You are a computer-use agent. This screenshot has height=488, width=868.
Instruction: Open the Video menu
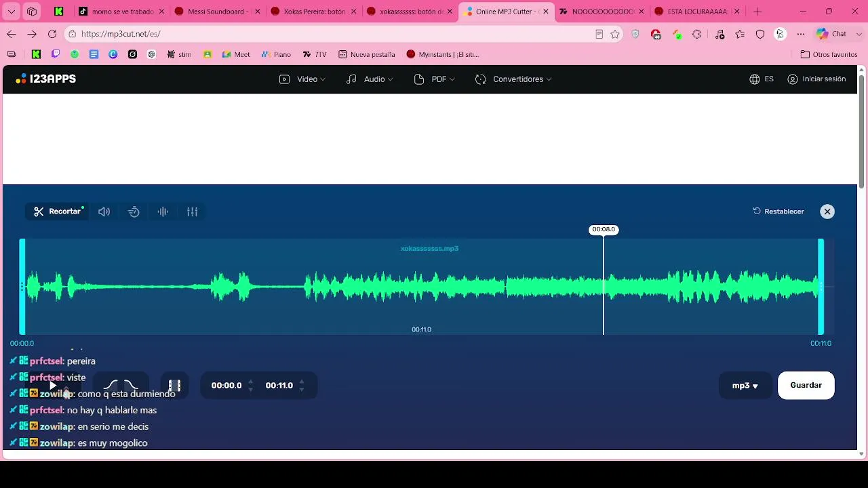coord(302,79)
